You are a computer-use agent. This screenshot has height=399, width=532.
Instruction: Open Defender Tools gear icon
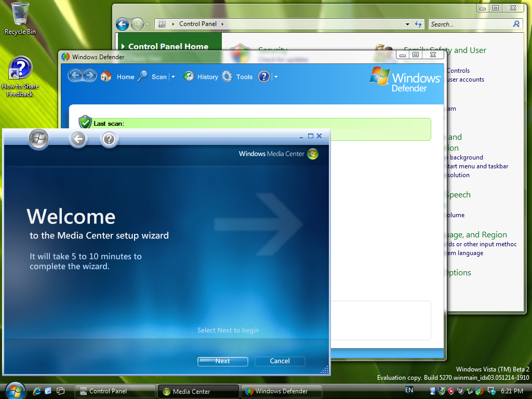[227, 76]
